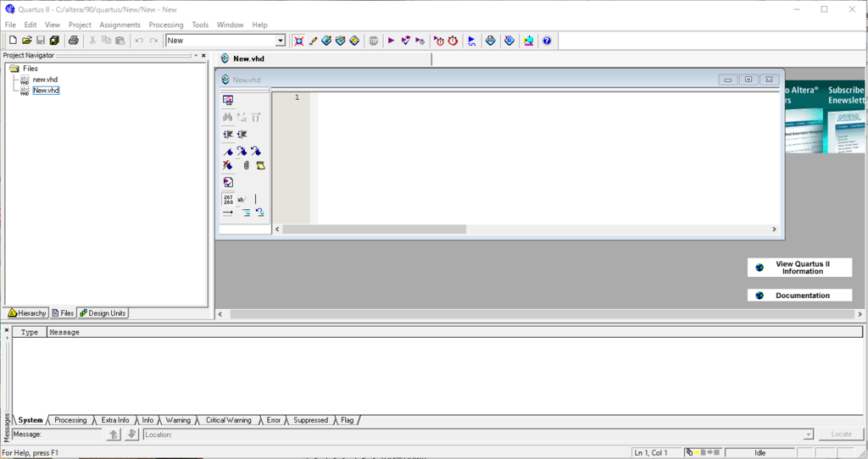Click the Stop Processing icon
The width and height of the screenshot is (868, 459).
[374, 41]
